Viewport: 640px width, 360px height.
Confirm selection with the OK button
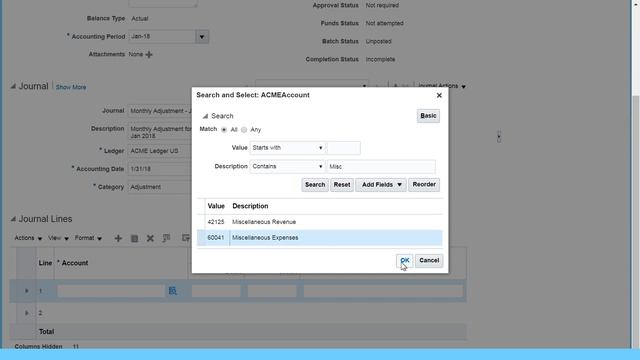coord(404,260)
